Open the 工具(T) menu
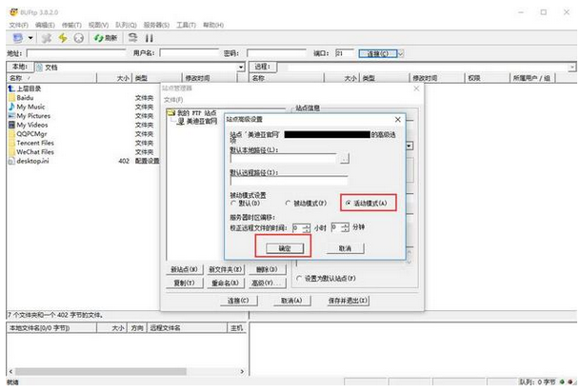Image resolution: width=581 pixels, height=392 pixels. (186, 25)
